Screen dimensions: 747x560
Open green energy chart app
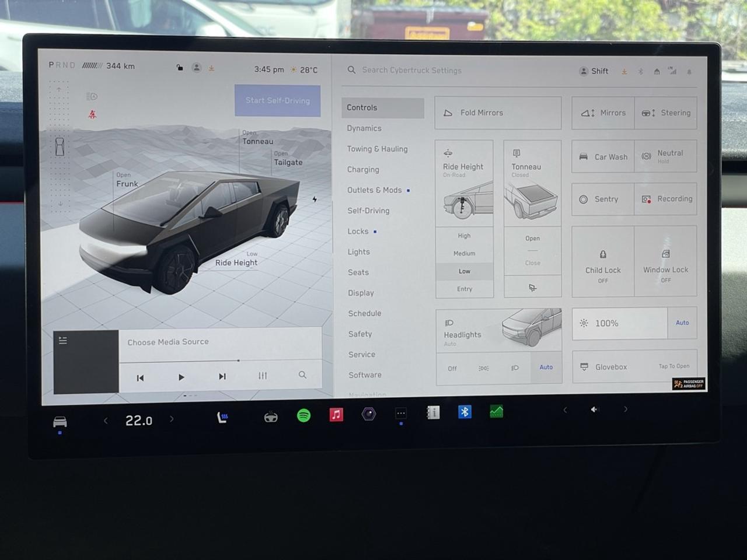[x=496, y=412]
